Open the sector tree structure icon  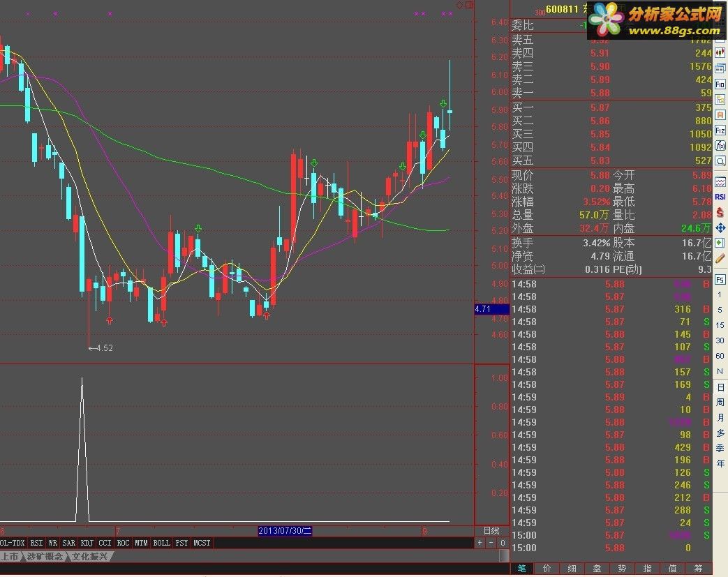(720, 99)
